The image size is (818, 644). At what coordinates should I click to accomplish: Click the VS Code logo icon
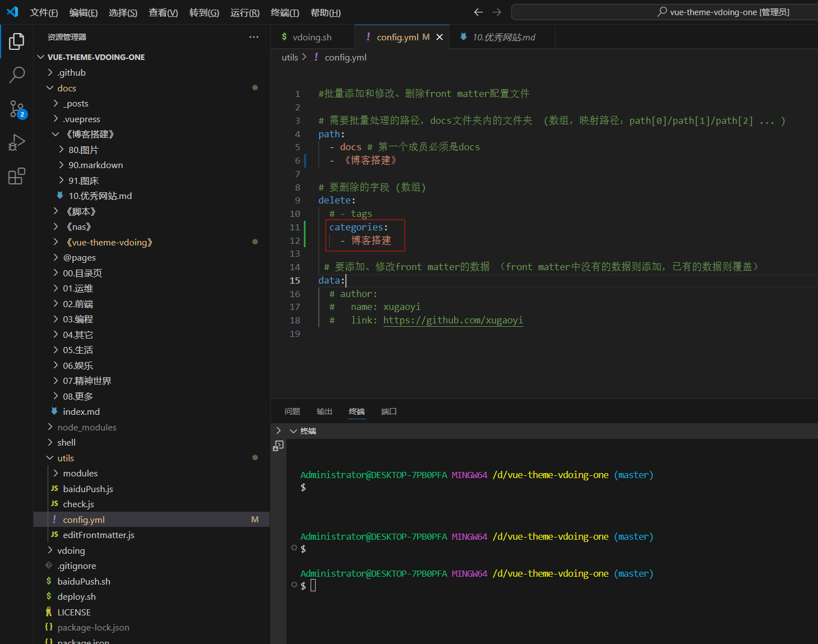pyautogui.click(x=12, y=12)
